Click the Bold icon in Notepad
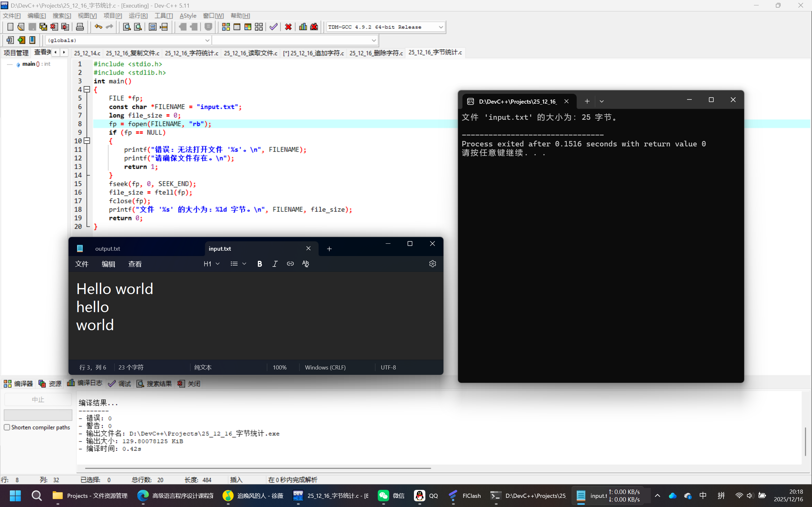 (259, 264)
